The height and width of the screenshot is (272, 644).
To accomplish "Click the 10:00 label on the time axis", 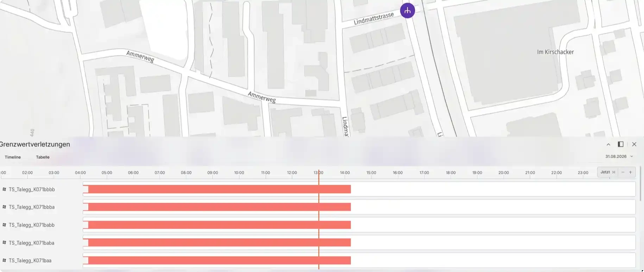I will (x=239, y=173).
